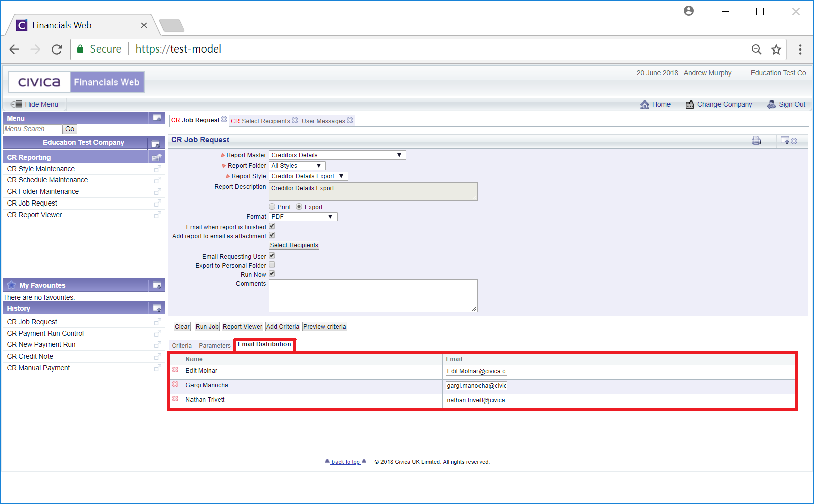Click the back to top link
This screenshot has height=504, width=814.
coord(346,462)
